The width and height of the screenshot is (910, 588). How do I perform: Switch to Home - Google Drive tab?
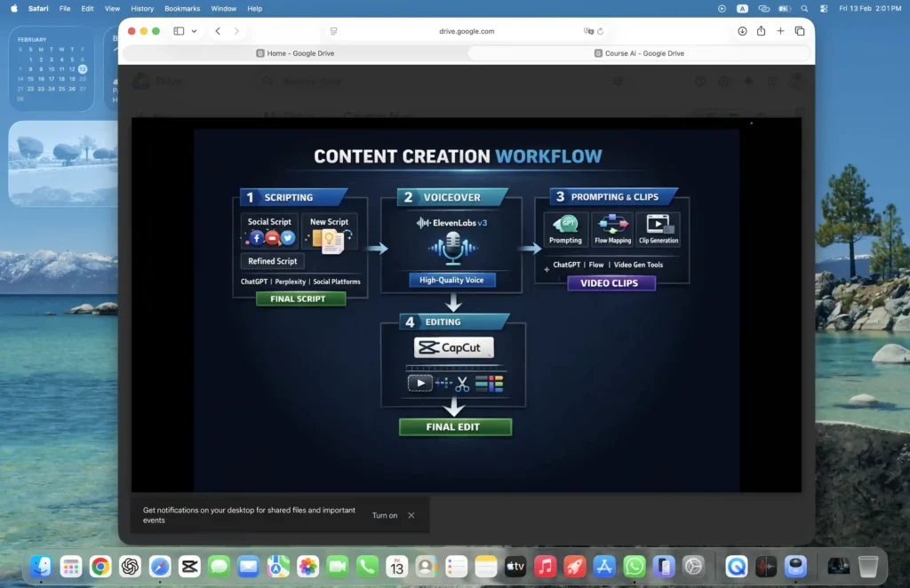pos(294,53)
